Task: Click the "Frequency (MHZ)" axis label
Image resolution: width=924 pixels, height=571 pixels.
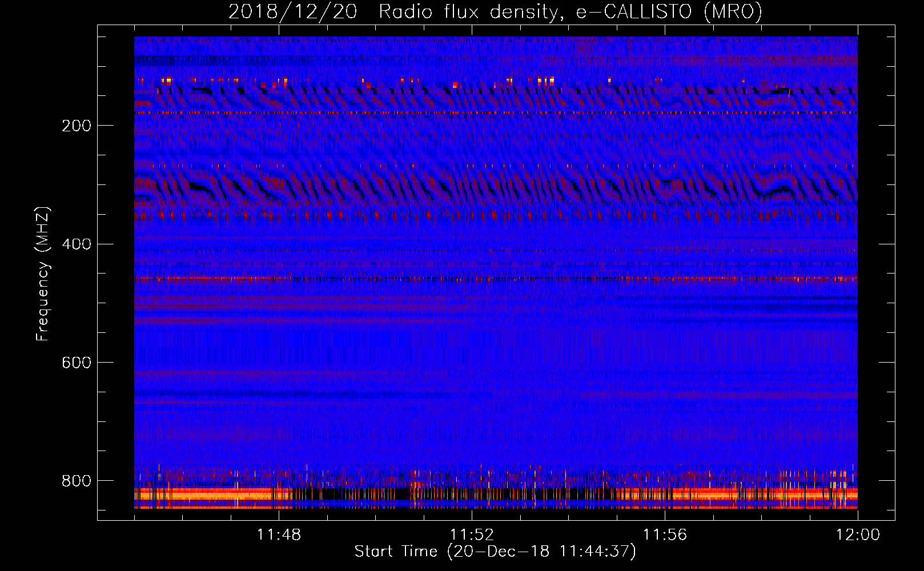Action: [x=43, y=274]
